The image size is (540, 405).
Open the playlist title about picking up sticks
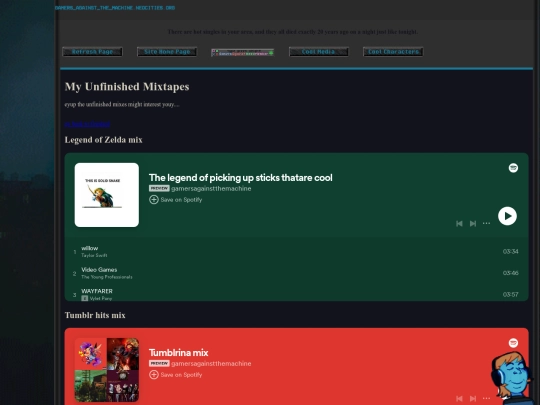[240, 178]
